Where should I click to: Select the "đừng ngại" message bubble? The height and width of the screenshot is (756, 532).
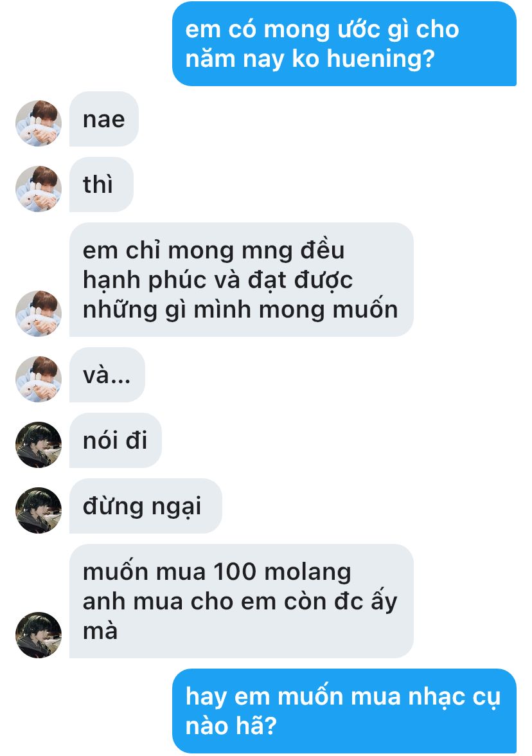tap(145, 507)
